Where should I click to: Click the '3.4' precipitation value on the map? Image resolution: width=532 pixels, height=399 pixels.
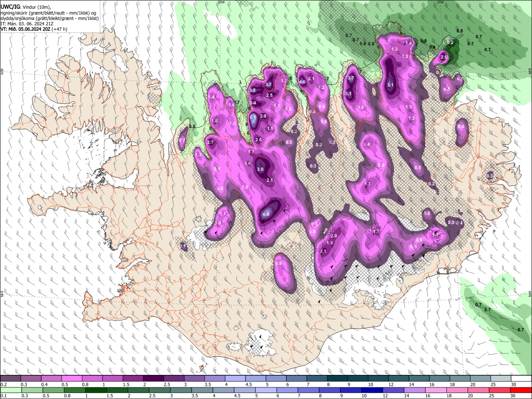click(x=253, y=103)
